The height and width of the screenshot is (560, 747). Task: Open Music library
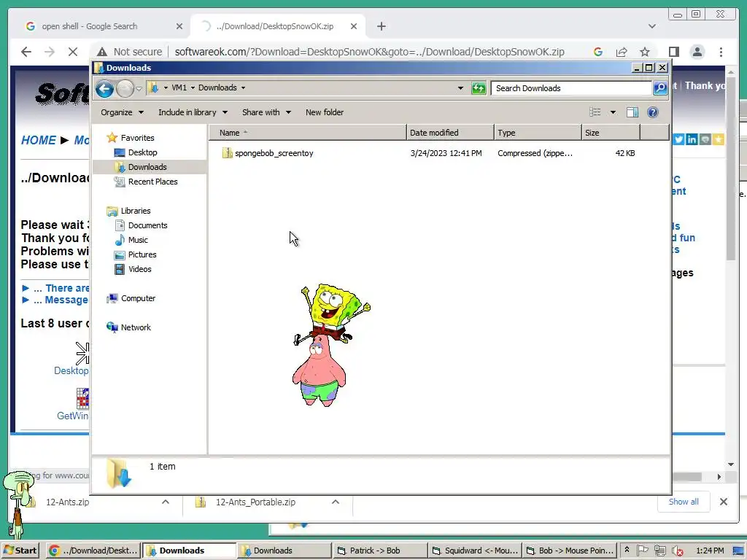(138, 240)
